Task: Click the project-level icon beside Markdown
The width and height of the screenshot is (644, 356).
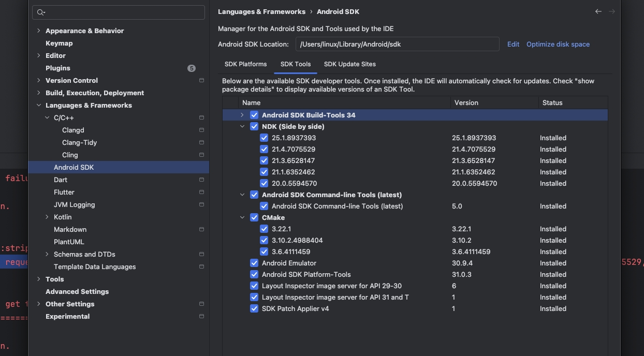Action: click(x=201, y=230)
